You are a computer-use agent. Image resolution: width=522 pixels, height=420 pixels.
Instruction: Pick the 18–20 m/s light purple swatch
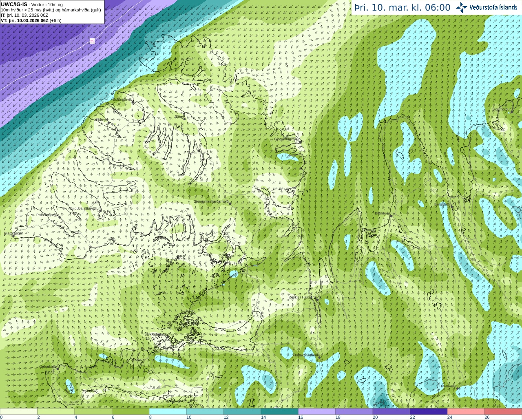[354, 411]
